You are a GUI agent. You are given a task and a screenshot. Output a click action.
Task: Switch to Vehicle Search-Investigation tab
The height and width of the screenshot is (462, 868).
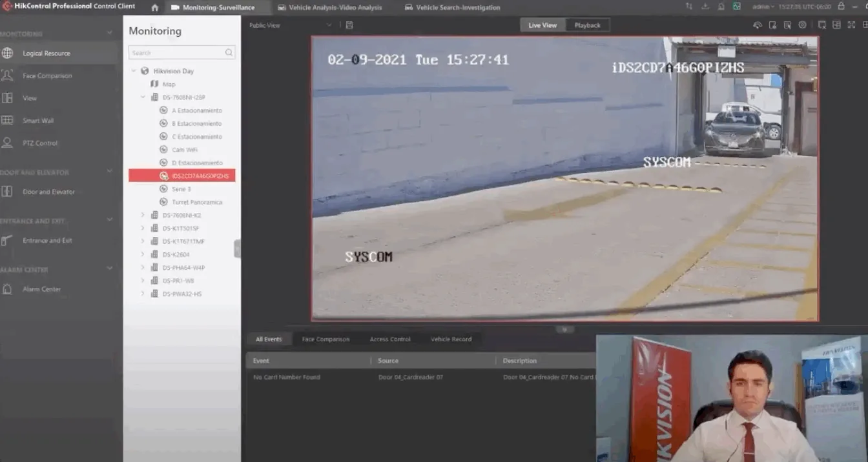coord(452,8)
